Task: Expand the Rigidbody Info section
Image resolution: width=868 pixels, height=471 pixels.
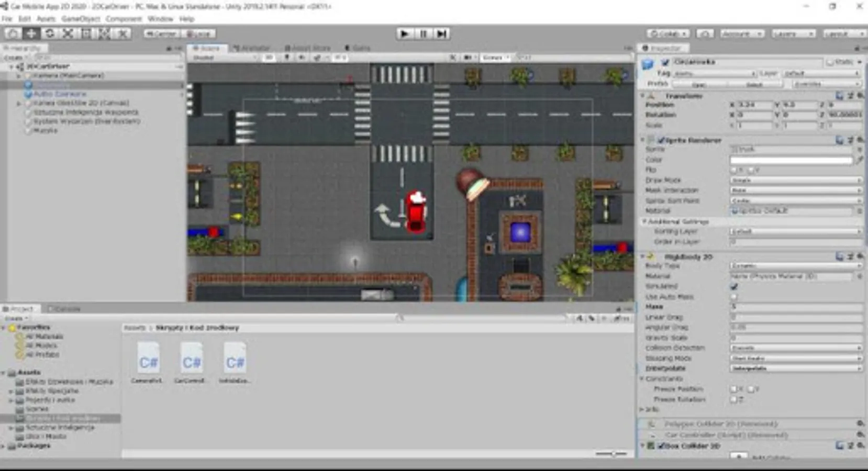Action: click(x=641, y=409)
